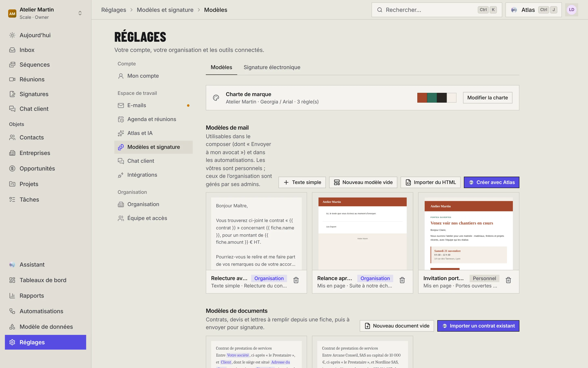Open Mon compte settings
Screen dimensions: 588x368
point(154,76)
